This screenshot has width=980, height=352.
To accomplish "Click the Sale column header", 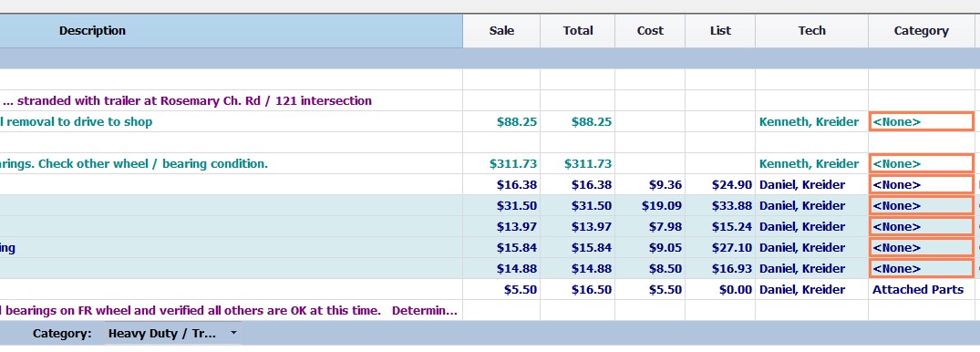I will [x=501, y=31].
